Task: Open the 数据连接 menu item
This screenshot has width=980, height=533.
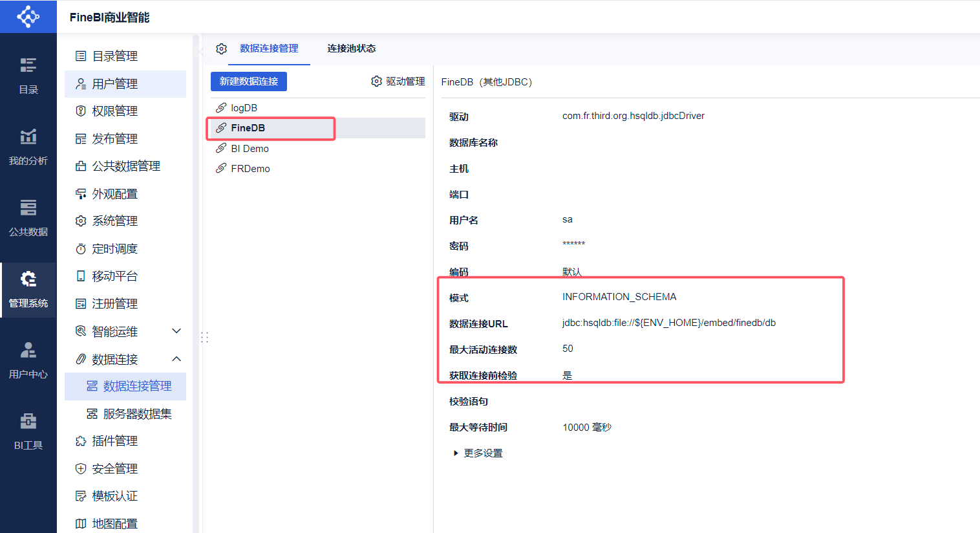Action: point(125,359)
